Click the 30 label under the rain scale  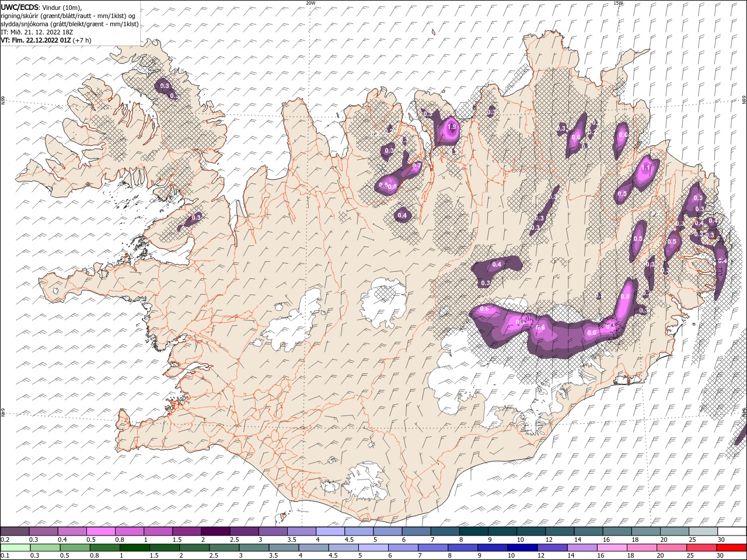coord(720,556)
